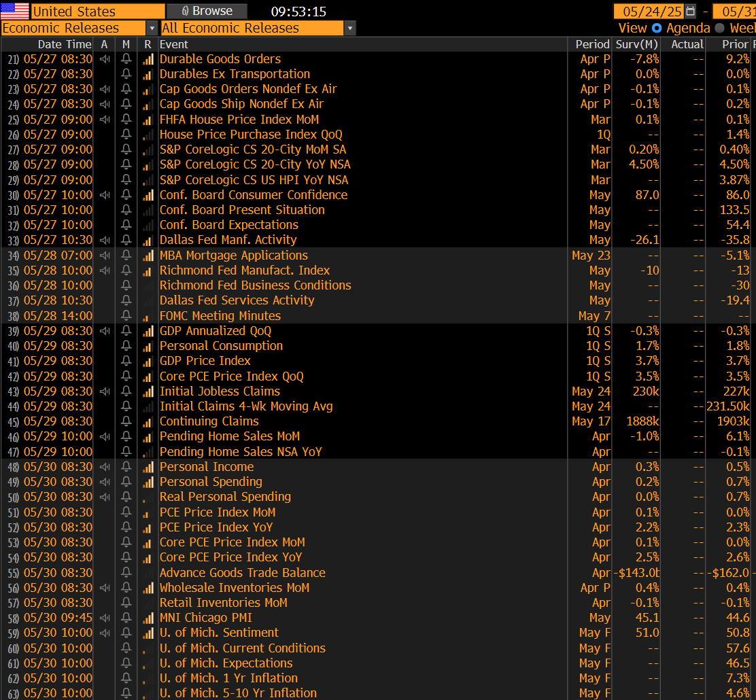Open the U. of Mich. 1 Yr Inflation event
This screenshot has width=756, height=700.
pyautogui.click(x=228, y=678)
